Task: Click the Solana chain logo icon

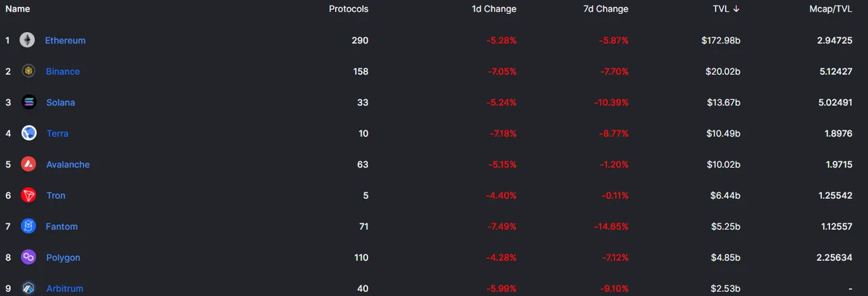Action: [28, 103]
